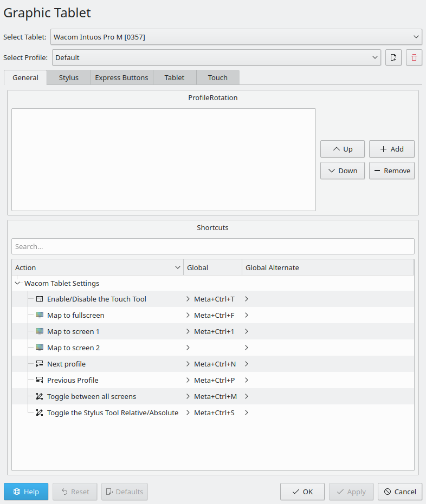
Task: Click the Toggle between all screens icon
Action: 40,396
